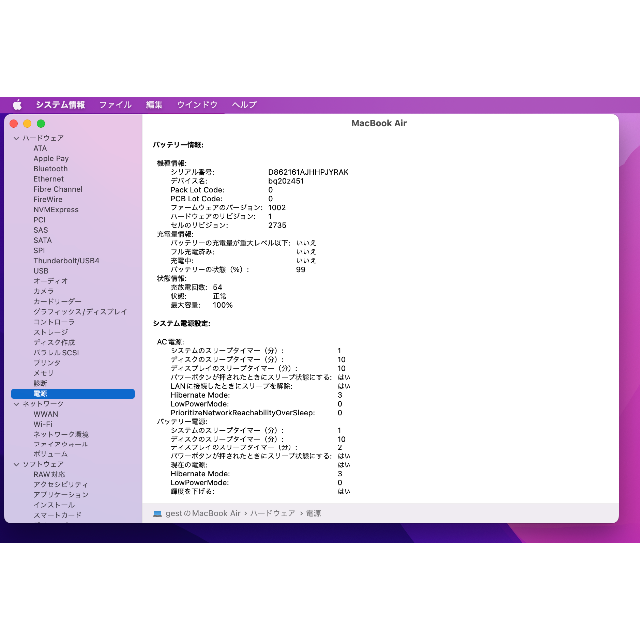Viewport: 640px width, 640px height.
Task: Collapse the ハードウェア section chevron
Action: (16, 138)
